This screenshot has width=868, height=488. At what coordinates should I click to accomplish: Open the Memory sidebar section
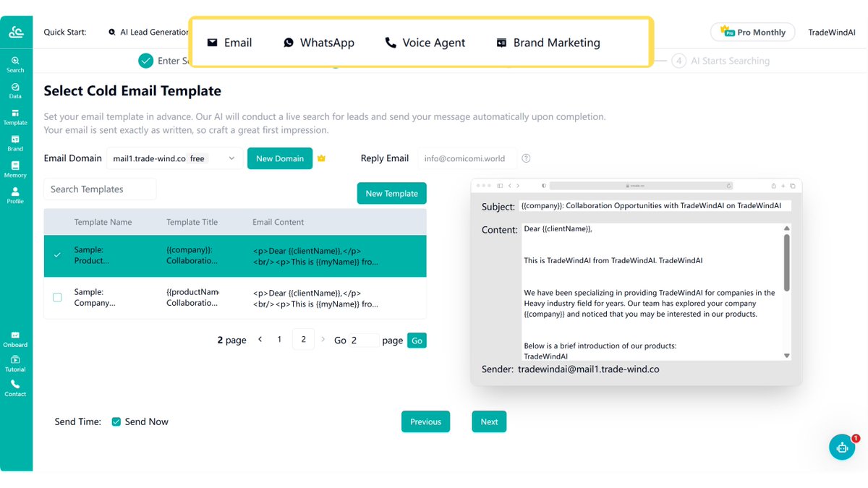[x=15, y=169]
